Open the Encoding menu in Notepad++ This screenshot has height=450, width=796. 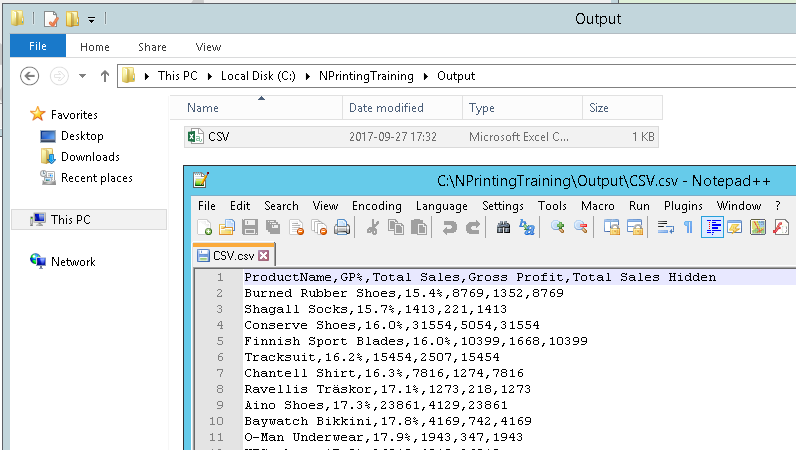(376, 205)
